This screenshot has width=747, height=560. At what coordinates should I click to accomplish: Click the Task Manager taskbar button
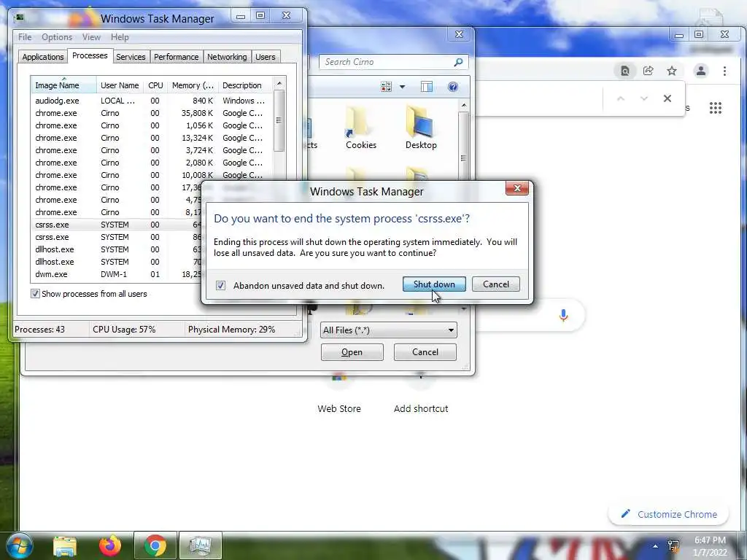[200, 545]
